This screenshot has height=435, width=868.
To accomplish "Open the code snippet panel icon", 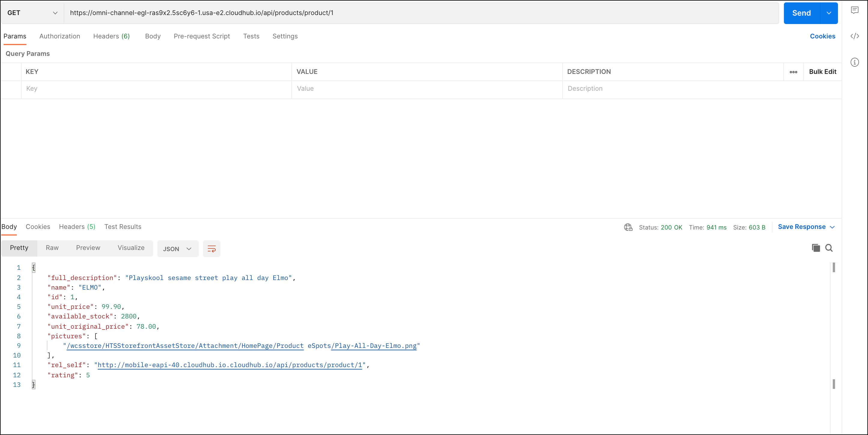I will (854, 36).
